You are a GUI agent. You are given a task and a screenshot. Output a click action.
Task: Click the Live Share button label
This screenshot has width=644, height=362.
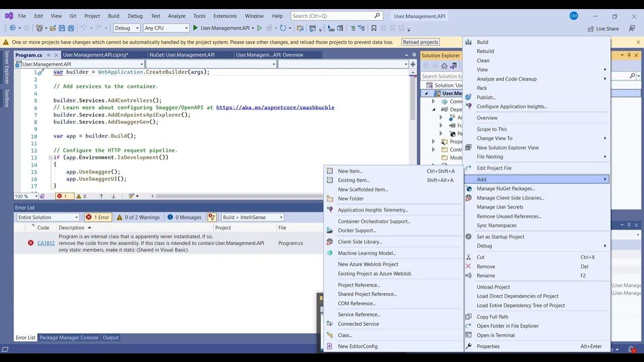(607, 29)
